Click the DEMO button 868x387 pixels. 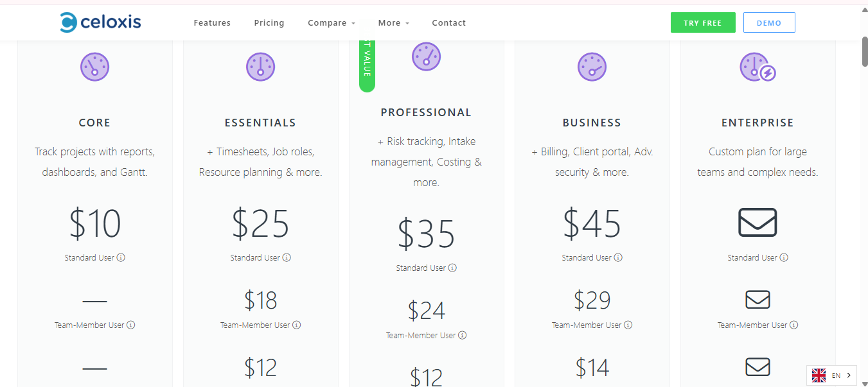(769, 22)
